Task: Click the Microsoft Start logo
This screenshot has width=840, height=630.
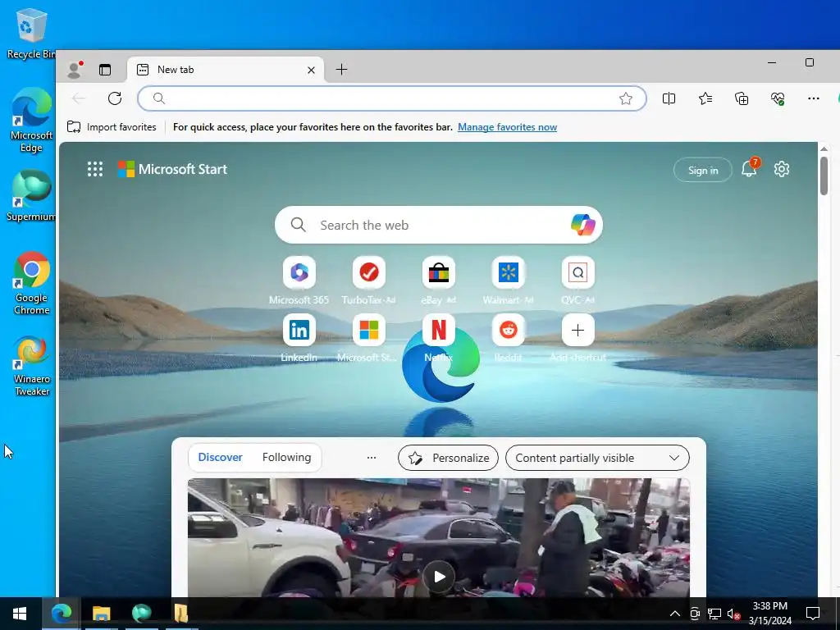Action: pos(172,169)
